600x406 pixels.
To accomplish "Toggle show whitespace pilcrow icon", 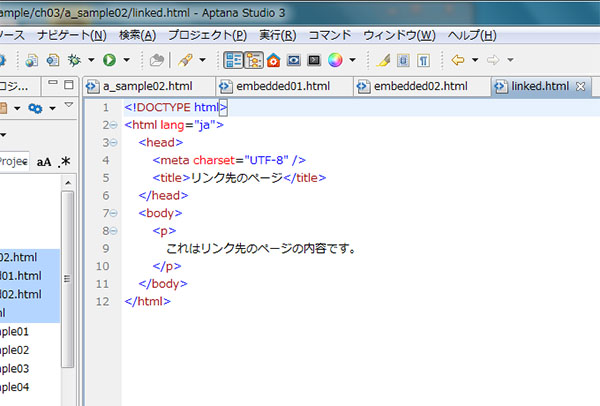I will (423, 60).
